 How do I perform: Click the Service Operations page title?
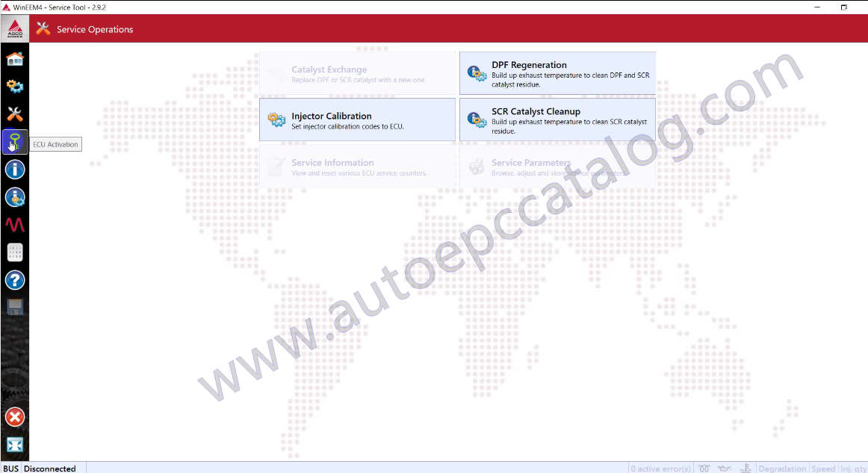[x=95, y=29]
